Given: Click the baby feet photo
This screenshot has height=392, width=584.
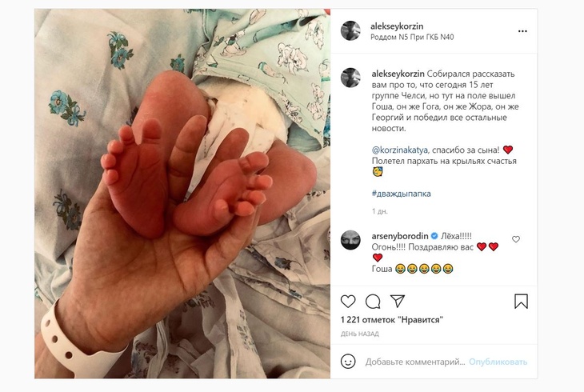Looking at the screenshot, I should 182,194.
